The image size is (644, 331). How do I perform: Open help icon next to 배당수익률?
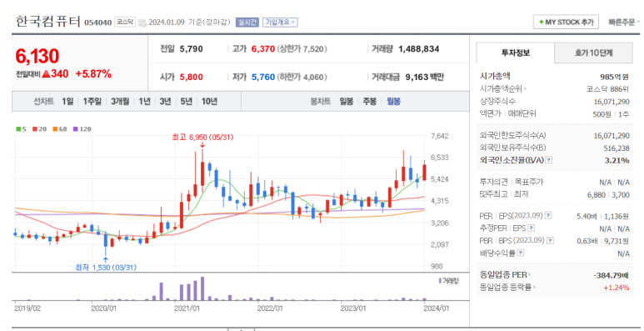click(x=521, y=253)
